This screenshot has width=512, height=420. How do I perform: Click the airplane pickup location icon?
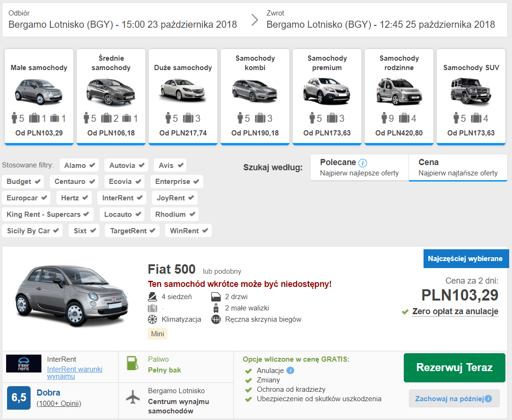tap(133, 397)
